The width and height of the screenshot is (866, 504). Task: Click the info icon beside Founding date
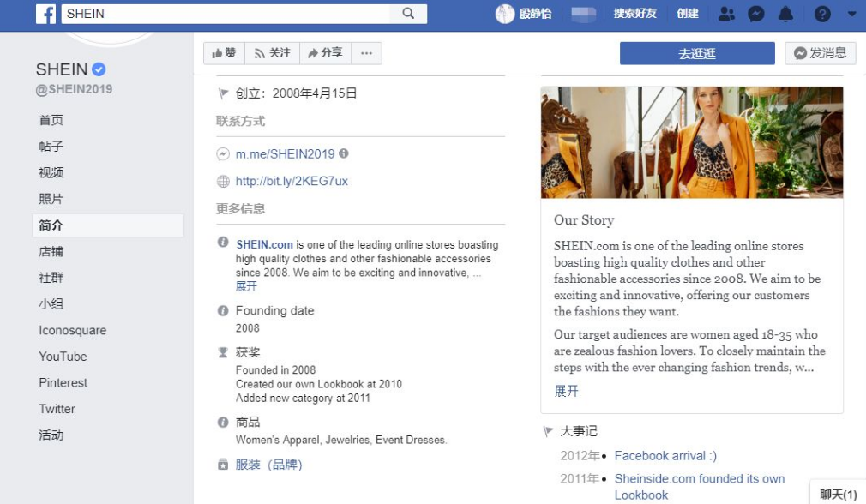pos(223,311)
